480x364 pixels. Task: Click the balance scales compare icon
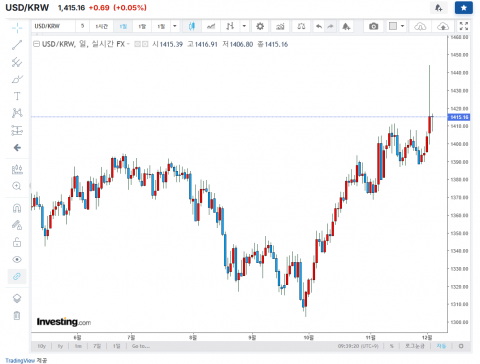301,26
